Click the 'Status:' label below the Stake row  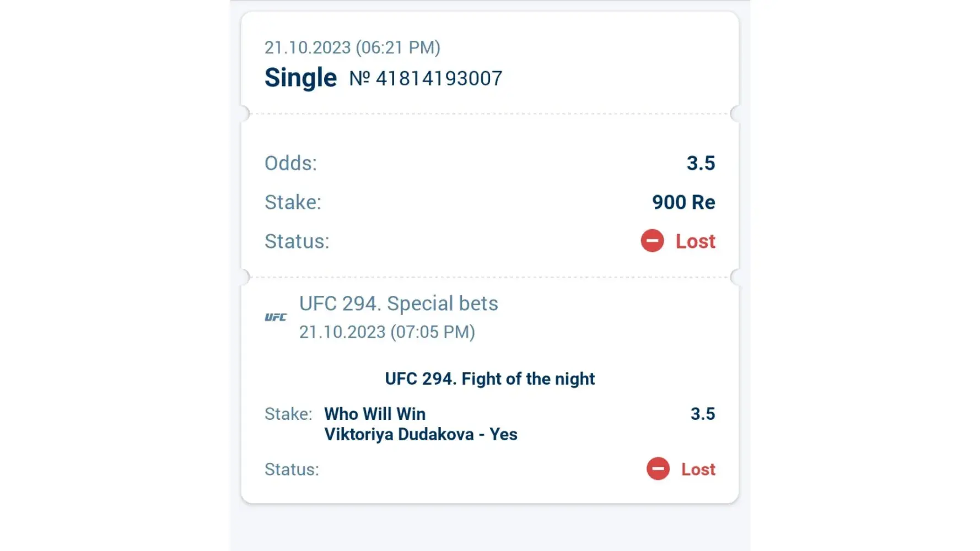[297, 241]
